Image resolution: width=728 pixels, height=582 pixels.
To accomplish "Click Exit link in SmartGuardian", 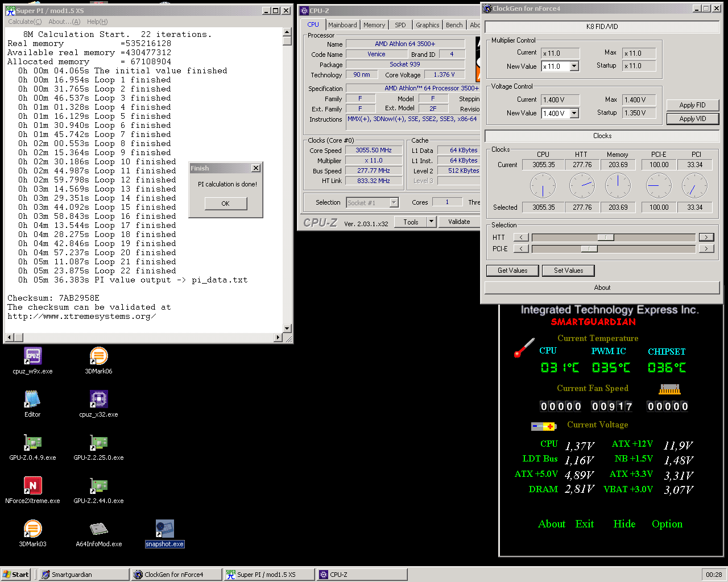I will (584, 524).
